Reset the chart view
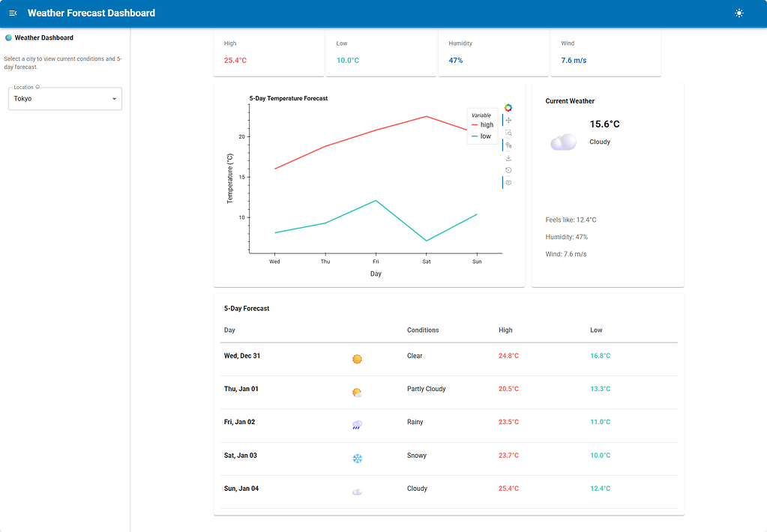The width and height of the screenshot is (767, 532). click(508, 170)
